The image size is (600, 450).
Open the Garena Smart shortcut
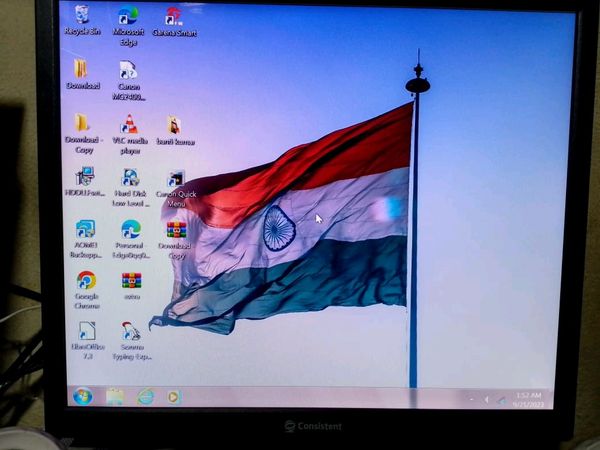[173, 17]
